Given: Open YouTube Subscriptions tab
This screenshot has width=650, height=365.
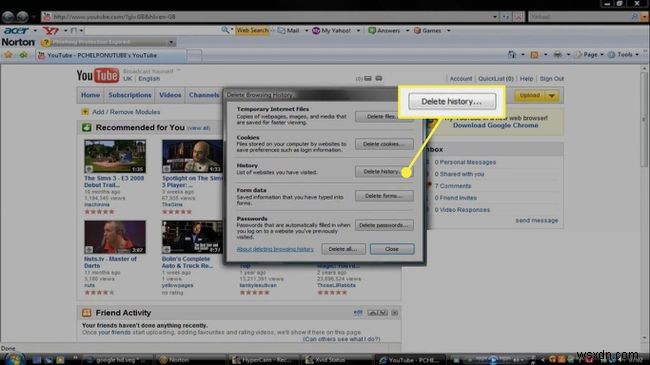Looking at the screenshot, I should point(130,95).
